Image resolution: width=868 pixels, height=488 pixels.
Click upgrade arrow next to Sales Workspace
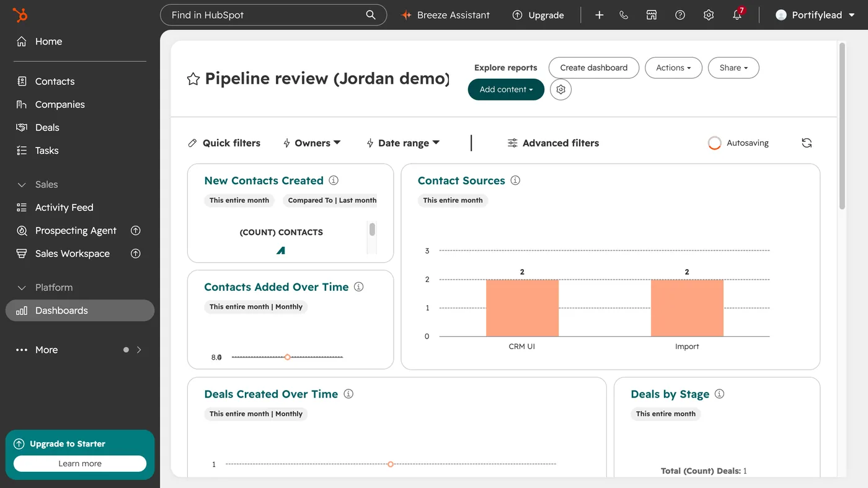click(x=136, y=254)
